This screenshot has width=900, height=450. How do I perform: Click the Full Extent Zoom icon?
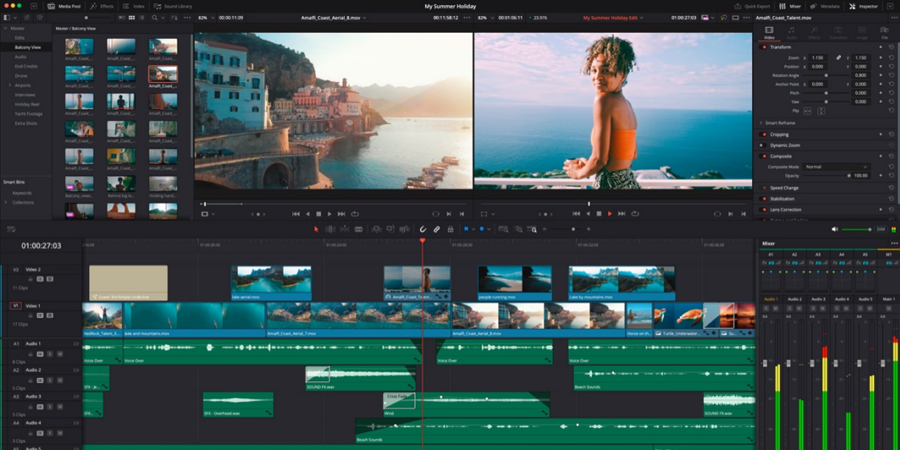(503, 229)
